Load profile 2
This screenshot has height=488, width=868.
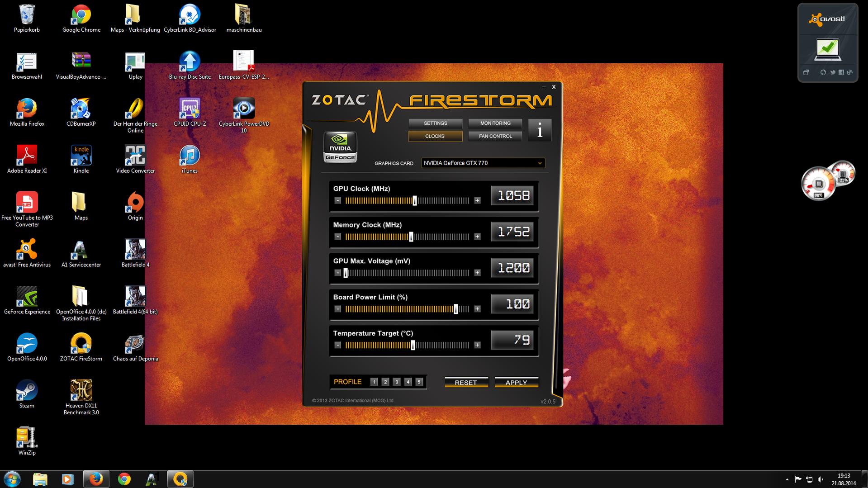385,382
